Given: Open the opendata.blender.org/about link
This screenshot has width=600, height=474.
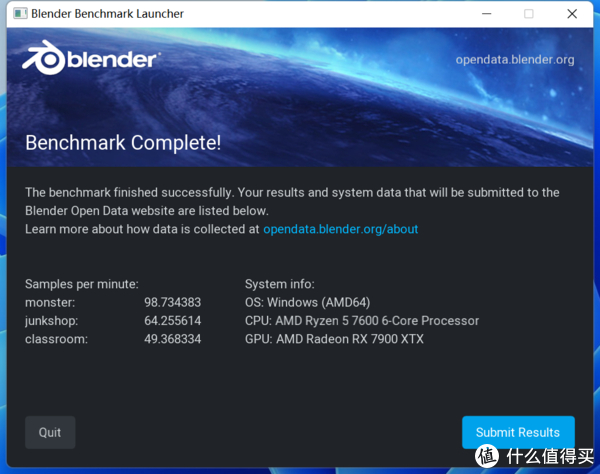Looking at the screenshot, I should tap(341, 229).
